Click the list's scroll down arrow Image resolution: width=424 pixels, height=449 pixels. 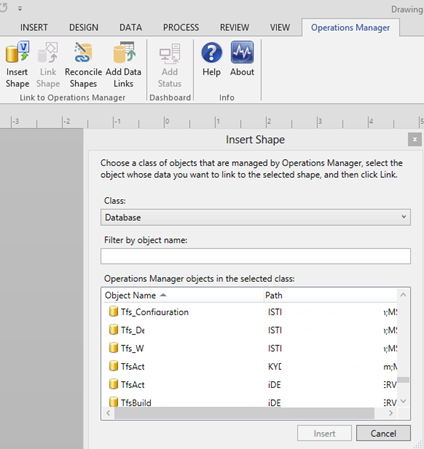tap(403, 401)
